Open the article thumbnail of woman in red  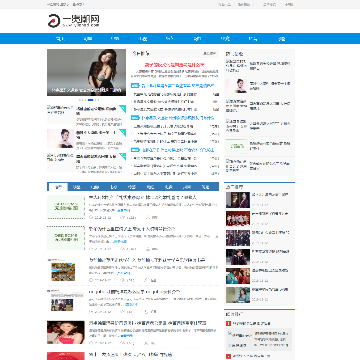[66, 332]
